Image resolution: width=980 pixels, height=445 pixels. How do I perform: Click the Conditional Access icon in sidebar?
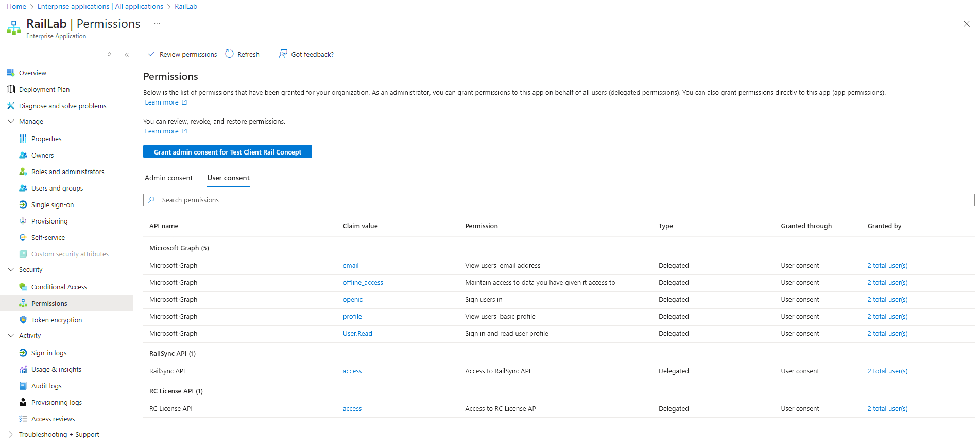click(x=23, y=287)
